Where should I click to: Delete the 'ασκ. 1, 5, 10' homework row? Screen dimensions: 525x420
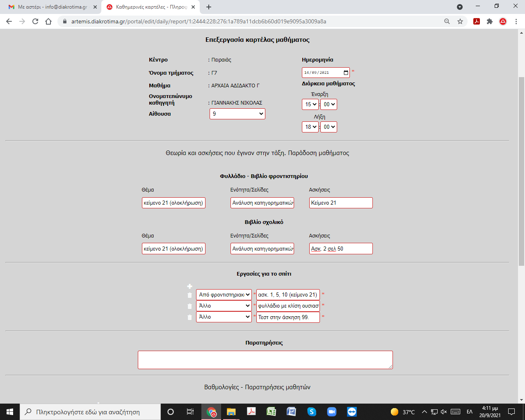[189, 295]
